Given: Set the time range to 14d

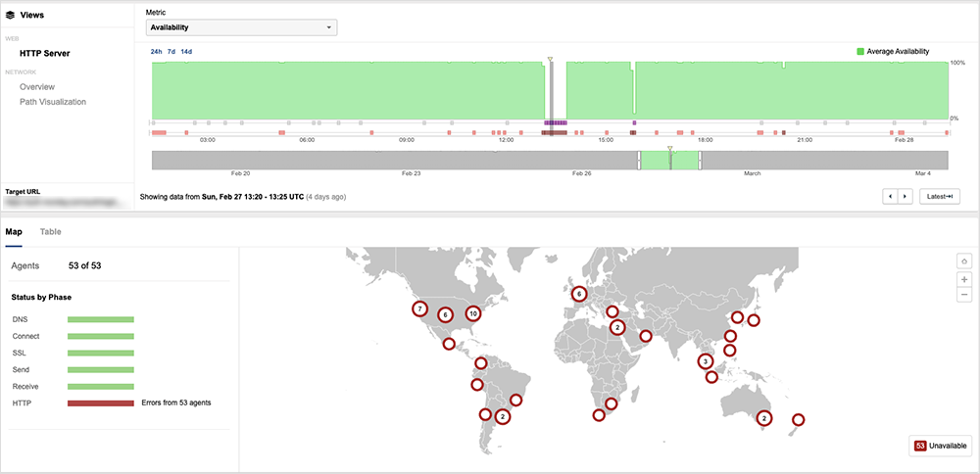Looking at the screenshot, I should (x=186, y=51).
